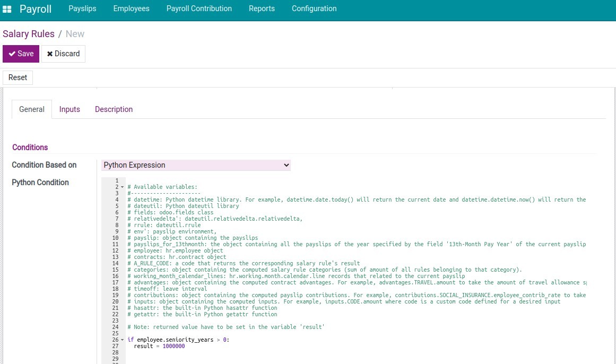Open the Reports menu
616x364 pixels.
[x=262, y=8]
